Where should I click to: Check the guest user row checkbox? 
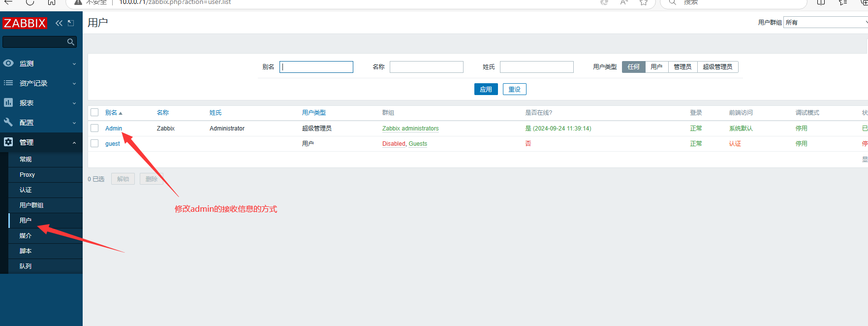95,143
